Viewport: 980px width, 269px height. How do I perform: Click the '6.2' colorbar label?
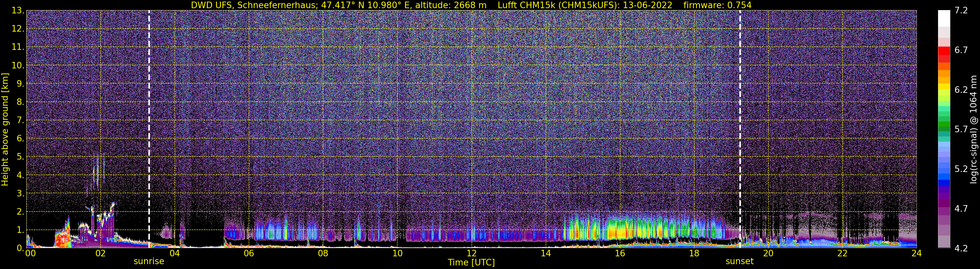point(961,90)
